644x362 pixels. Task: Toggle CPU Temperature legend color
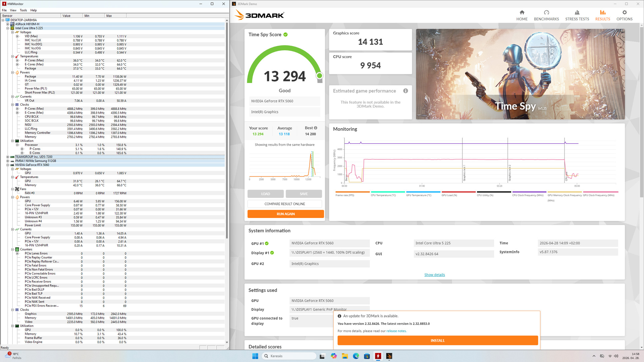(388, 192)
